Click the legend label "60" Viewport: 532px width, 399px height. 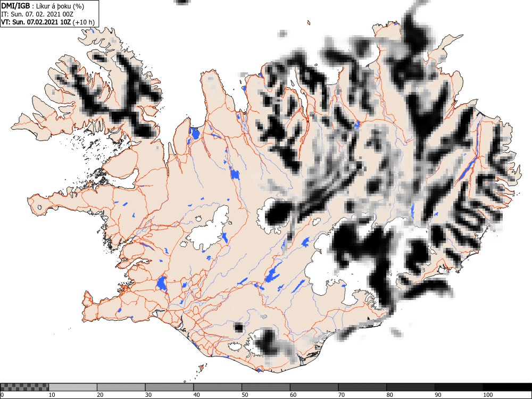coord(293,395)
